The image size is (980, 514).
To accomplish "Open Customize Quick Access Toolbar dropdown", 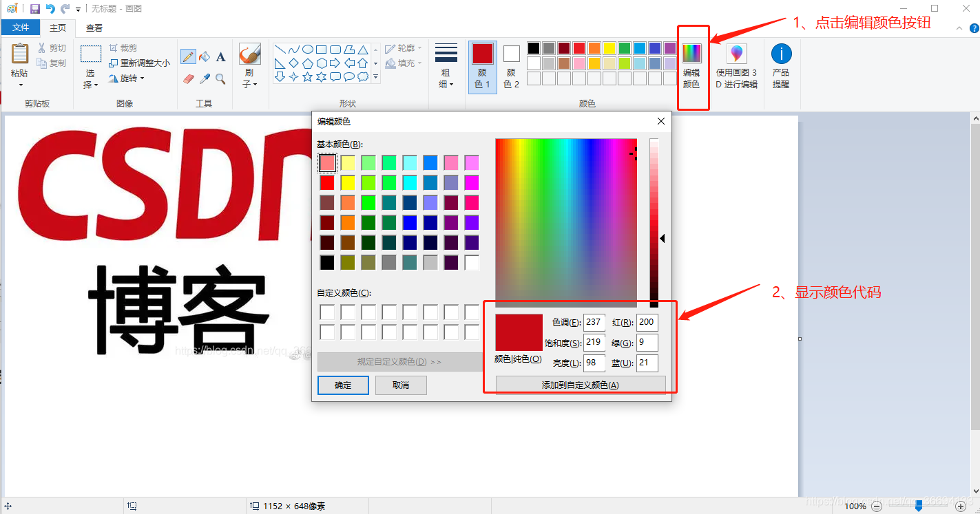I will (x=78, y=10).
